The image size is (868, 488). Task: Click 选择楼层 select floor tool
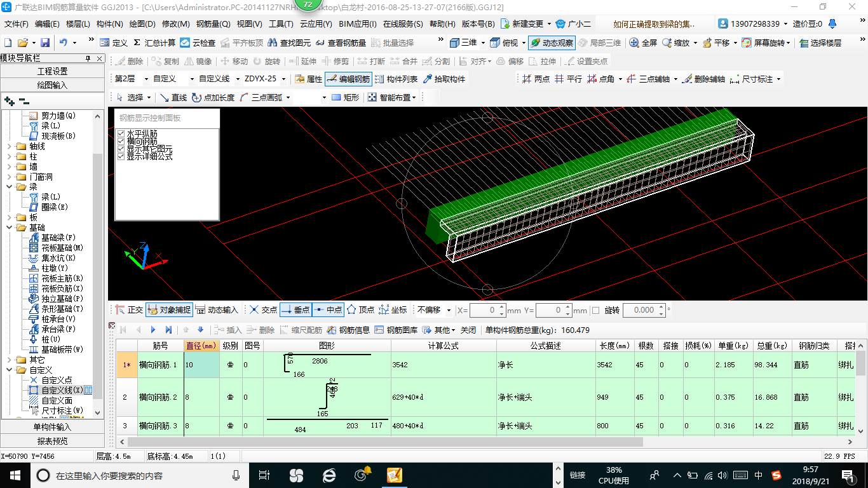pos(820,43)
